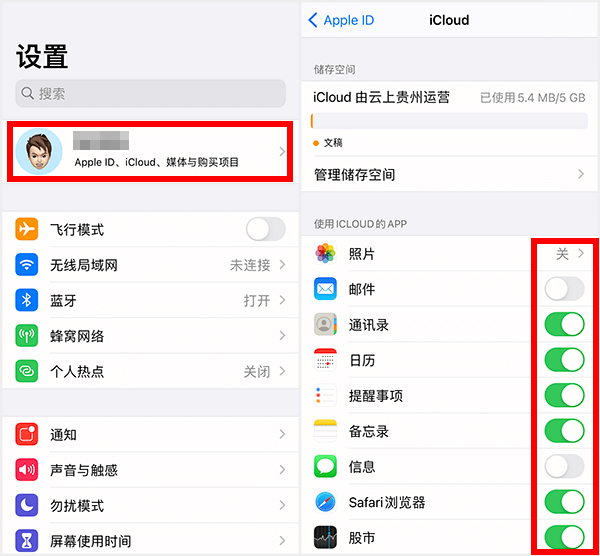Open the 蓝牙 settings row
The image size is (600, 556).
[150, 300]
